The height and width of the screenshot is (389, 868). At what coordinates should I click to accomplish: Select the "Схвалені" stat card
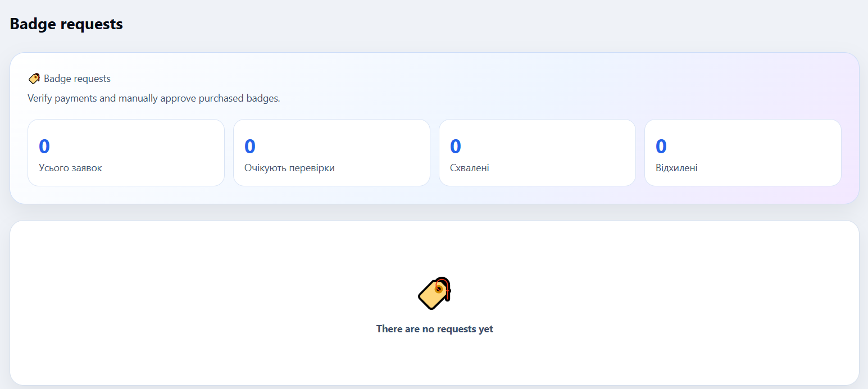click(x=537, y=153)
